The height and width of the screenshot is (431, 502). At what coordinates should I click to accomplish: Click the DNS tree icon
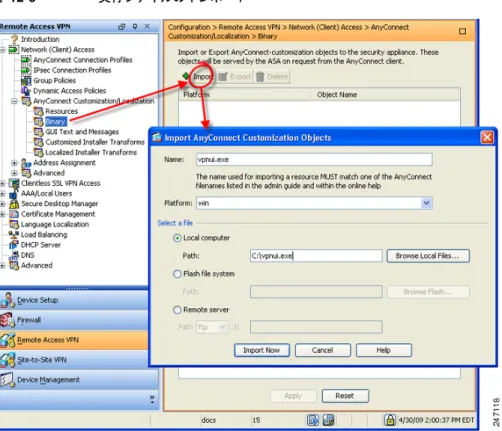click(x=14, y=255)
